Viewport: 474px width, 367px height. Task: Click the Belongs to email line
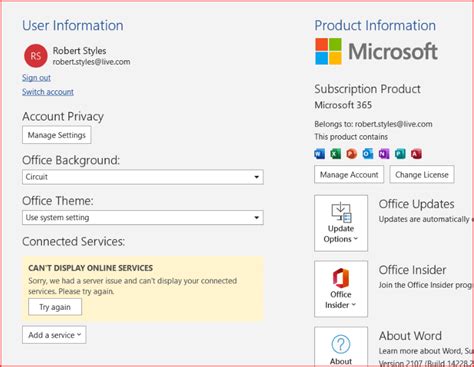(x=373, y=124)
